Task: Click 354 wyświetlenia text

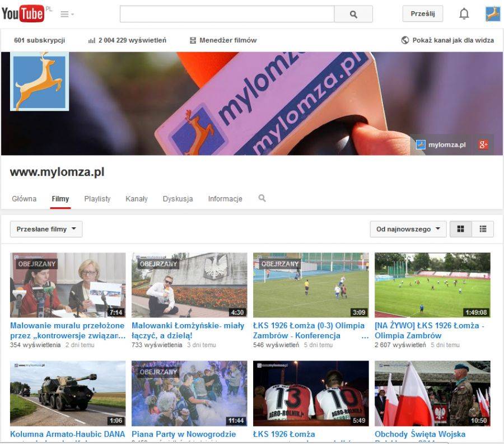Action: (x=35, y=345)
